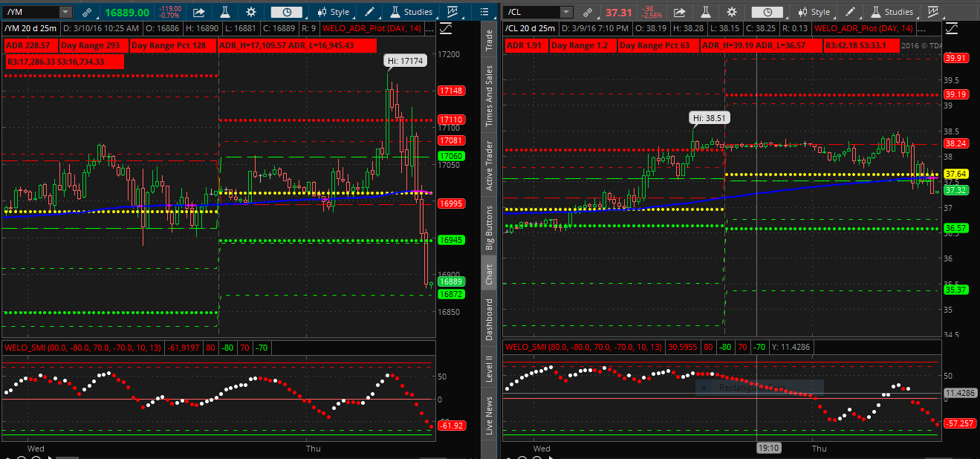Click the 17148 red price tag
The width and height of the screenshot is (980, 459).
click(451, 91)
